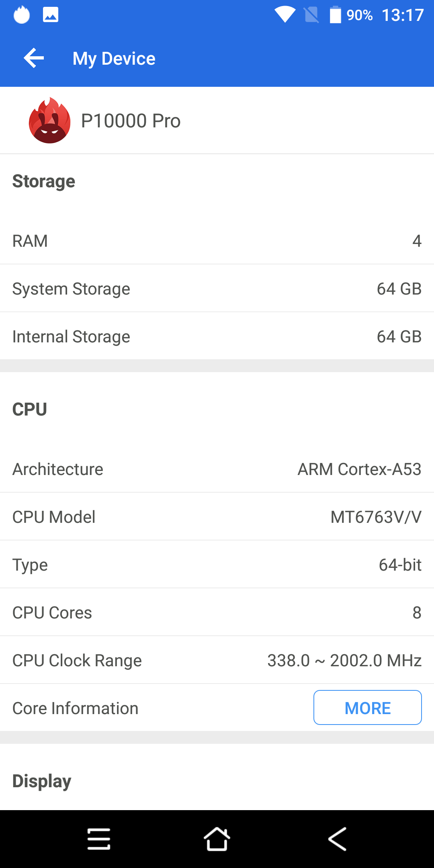Select the System Storage row
Image resolution: width=434 pixels, height=868 pixels.
217,289
